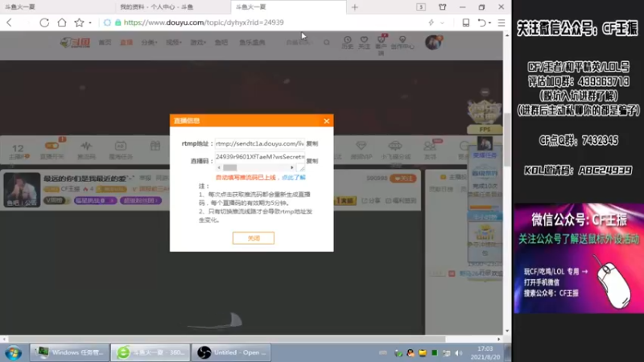644x362 pixels.
Task: Open the 创作中心 icon
Action: (x=402, y=43)
